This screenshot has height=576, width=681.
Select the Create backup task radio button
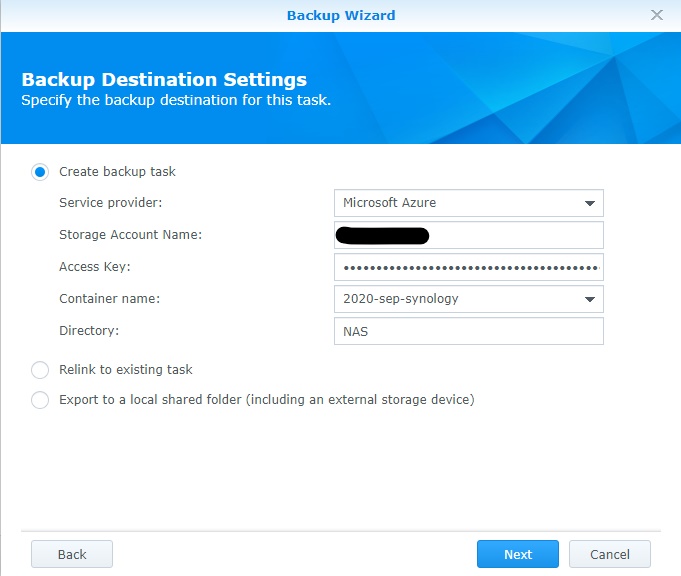click(40, 172)
